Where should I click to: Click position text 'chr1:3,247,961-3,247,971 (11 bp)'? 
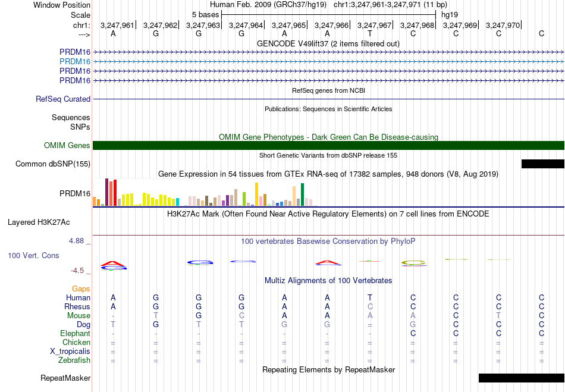click(x=390, y=5)
